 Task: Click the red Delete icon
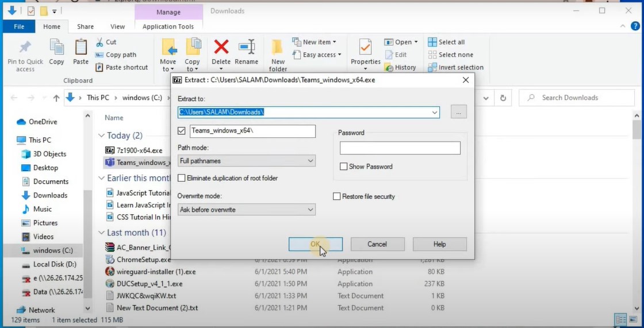point(221,48)
